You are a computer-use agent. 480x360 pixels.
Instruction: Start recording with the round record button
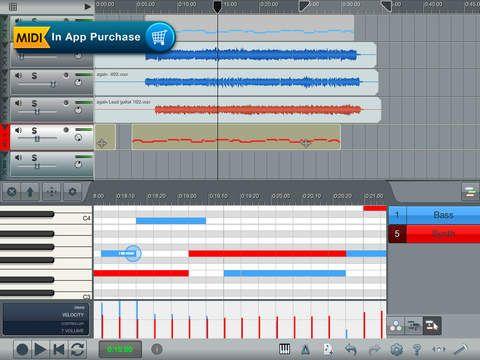(x=22, y=349)
